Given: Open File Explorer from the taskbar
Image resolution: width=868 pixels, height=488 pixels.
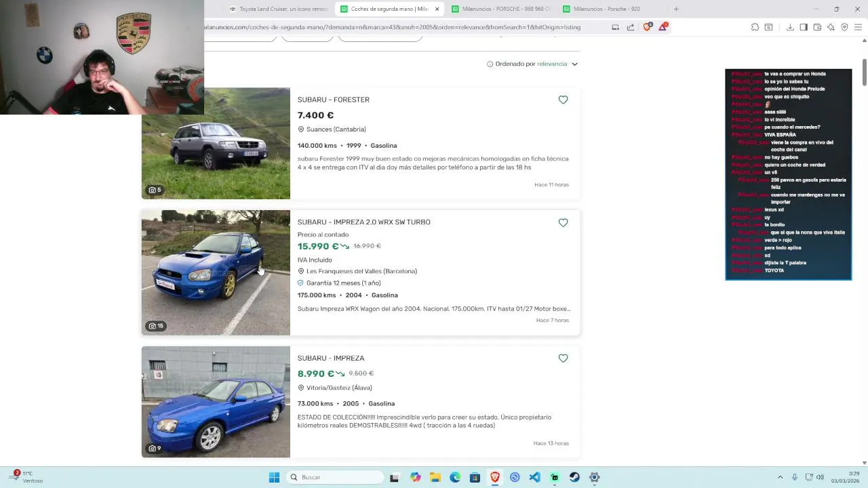Looking at the screenshot, I should (435, 477).
